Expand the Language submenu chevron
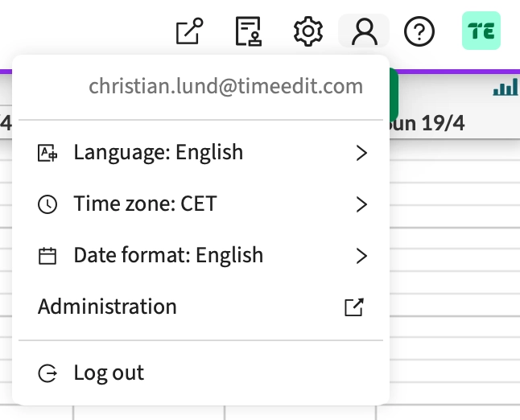520x420 pixels. pos(361,153)
